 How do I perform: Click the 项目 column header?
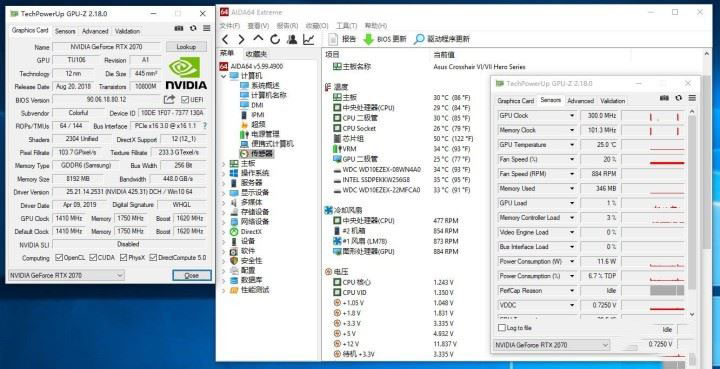click(332, 55)
